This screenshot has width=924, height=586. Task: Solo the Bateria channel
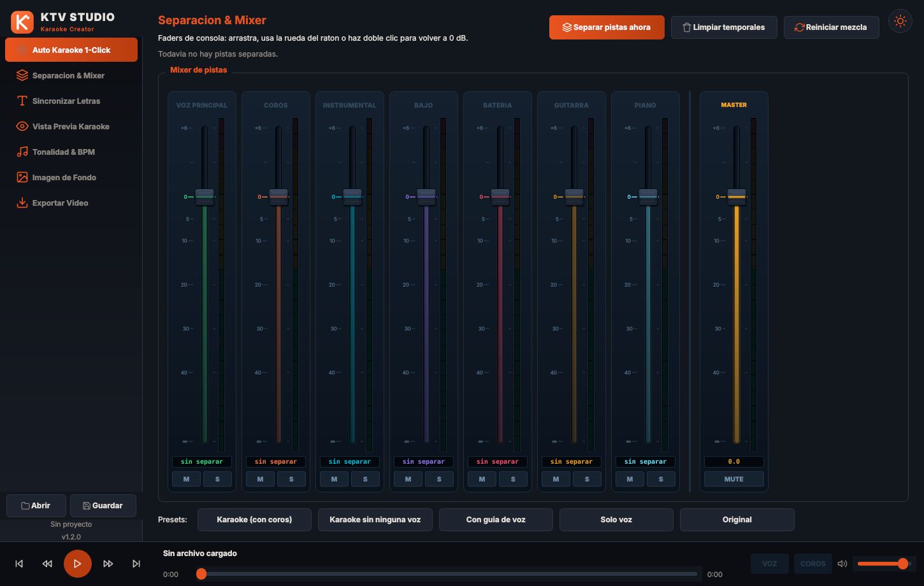tap(513, 479)
